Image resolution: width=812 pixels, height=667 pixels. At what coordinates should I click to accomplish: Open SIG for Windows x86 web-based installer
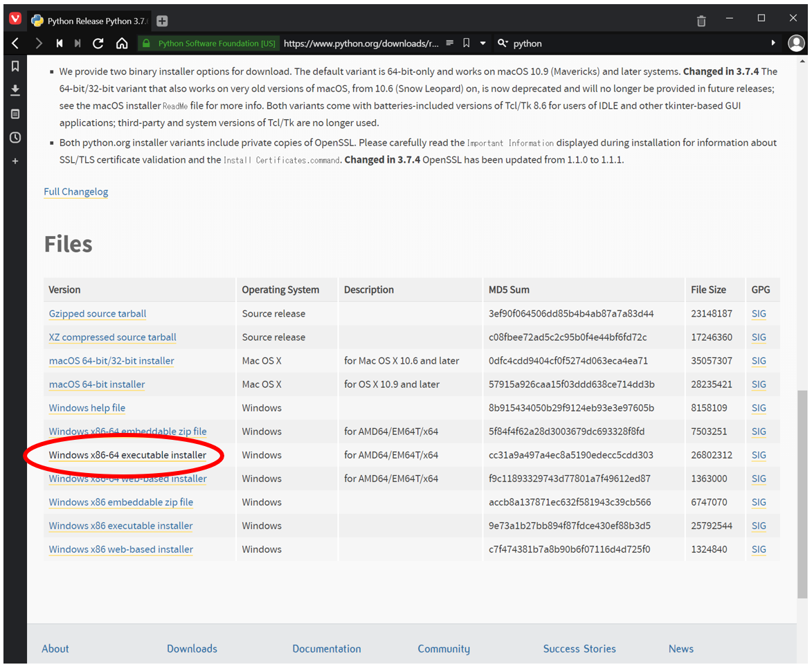[x=759, y=549]
